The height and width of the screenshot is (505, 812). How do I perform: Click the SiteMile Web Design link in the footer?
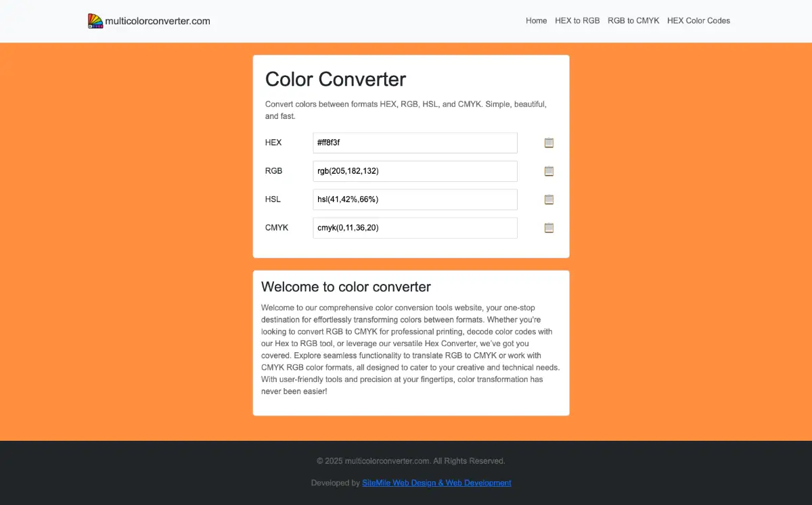436,483
